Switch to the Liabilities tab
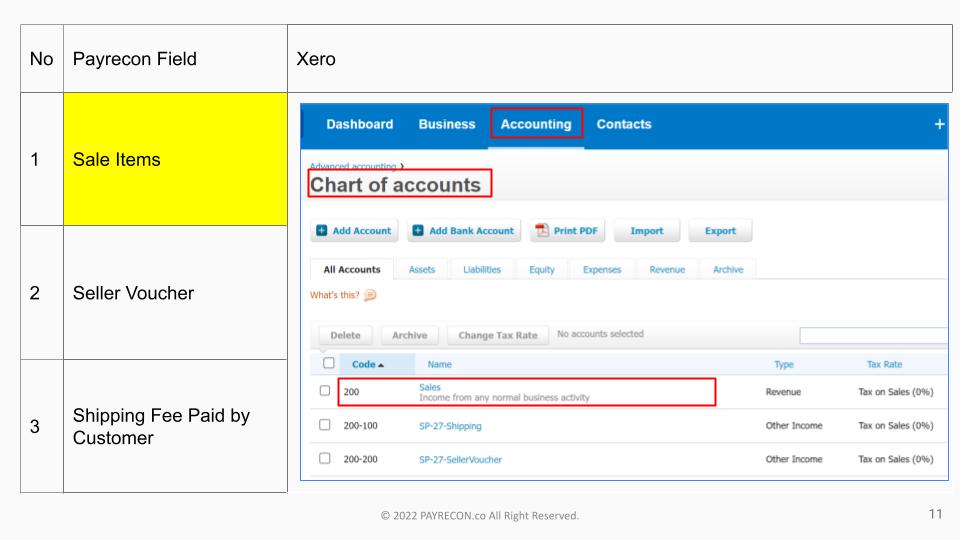 [x=482, y=269]
